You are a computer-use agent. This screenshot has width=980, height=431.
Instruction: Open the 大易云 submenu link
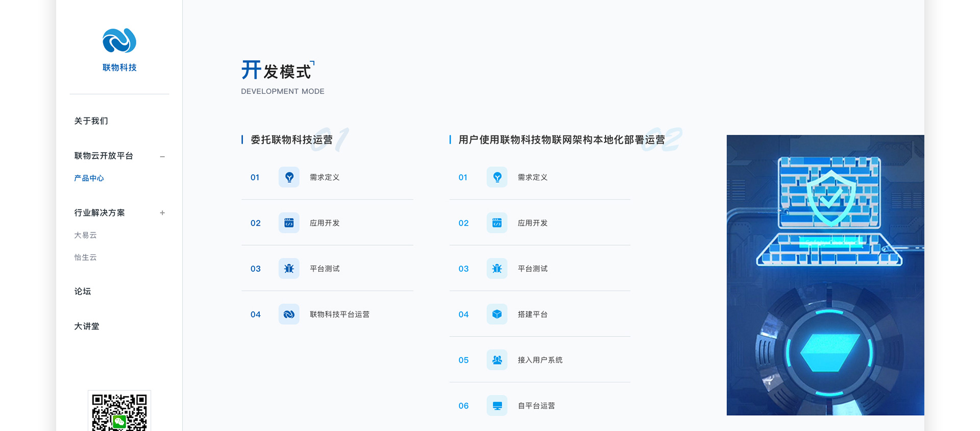pos(85,235)
